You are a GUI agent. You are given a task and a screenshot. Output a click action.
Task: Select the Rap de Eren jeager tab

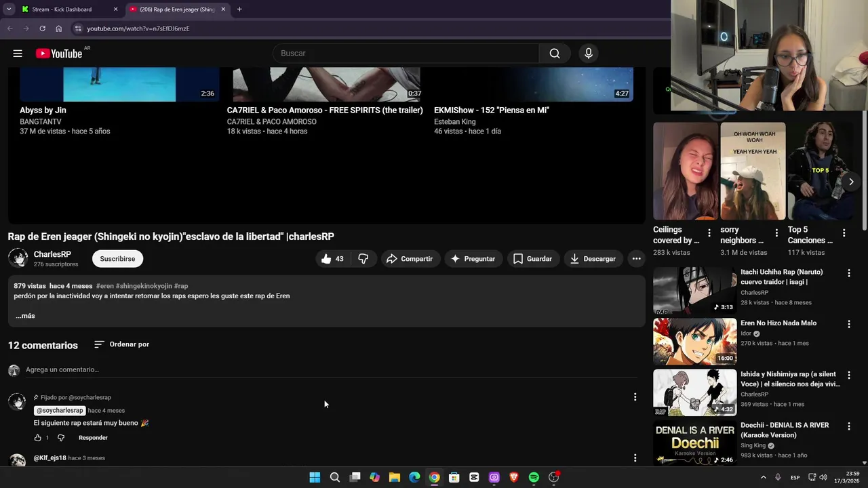178,9
